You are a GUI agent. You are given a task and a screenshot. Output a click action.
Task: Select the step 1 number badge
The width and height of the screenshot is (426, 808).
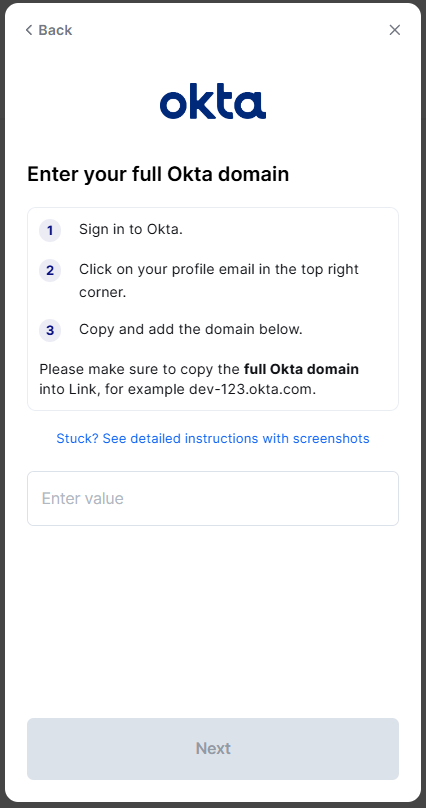50,230
